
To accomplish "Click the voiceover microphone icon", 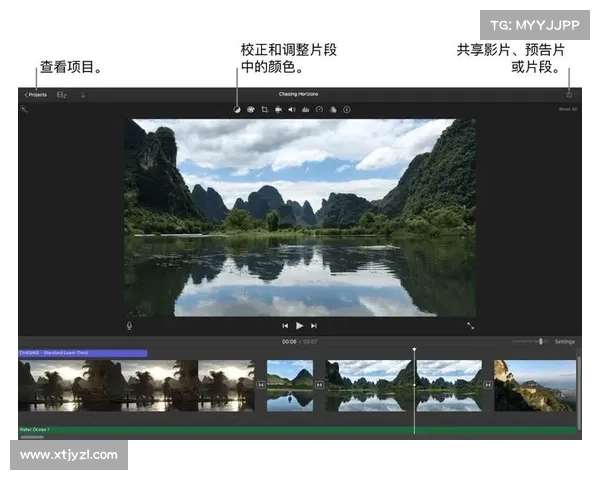I will coord(129,326).
